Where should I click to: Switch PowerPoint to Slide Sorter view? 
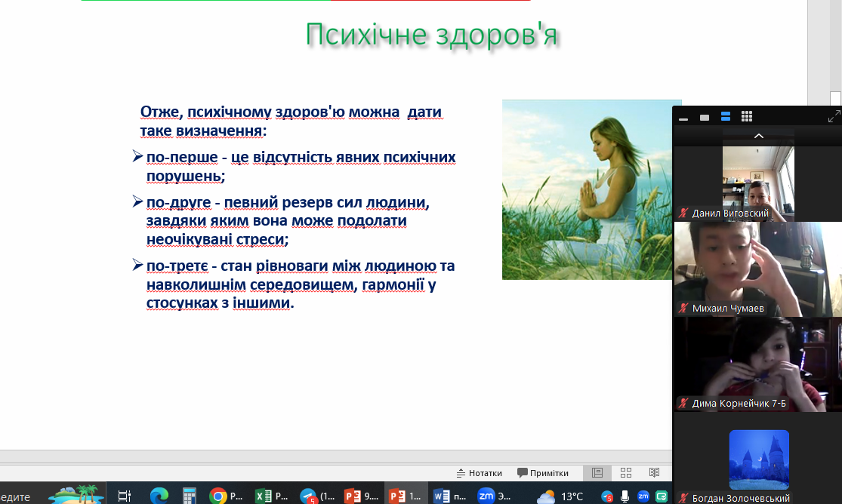point(625,473)
